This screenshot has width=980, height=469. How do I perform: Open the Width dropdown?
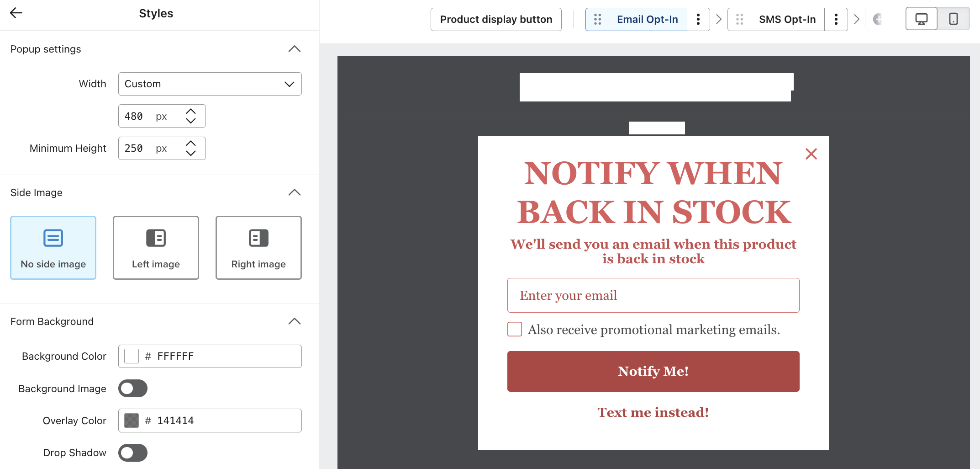pos(210,84)
